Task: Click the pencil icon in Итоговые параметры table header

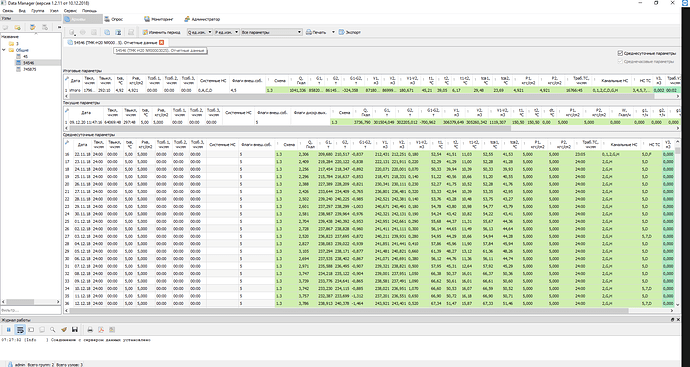Action: click(67, 79)
